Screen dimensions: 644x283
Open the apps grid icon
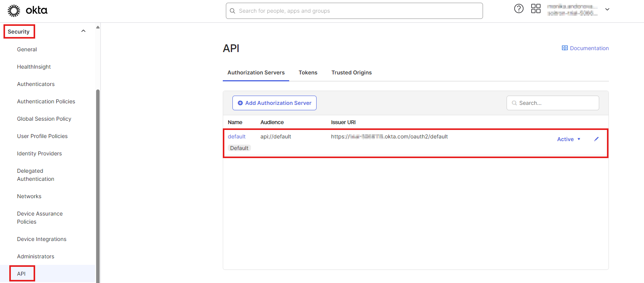(536, 8)
